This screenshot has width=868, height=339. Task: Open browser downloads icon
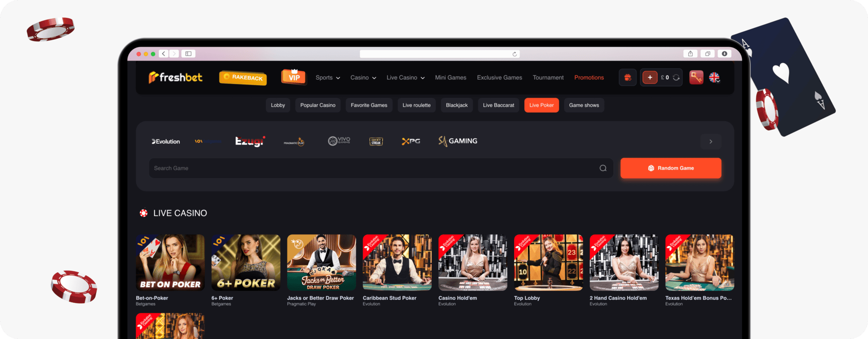724,54
